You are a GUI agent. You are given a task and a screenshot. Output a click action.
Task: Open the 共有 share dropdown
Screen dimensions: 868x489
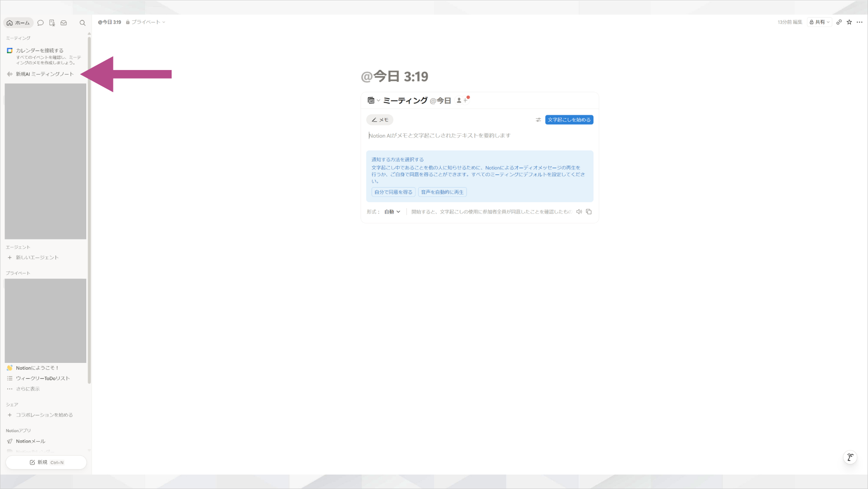(x=819, y=22)
